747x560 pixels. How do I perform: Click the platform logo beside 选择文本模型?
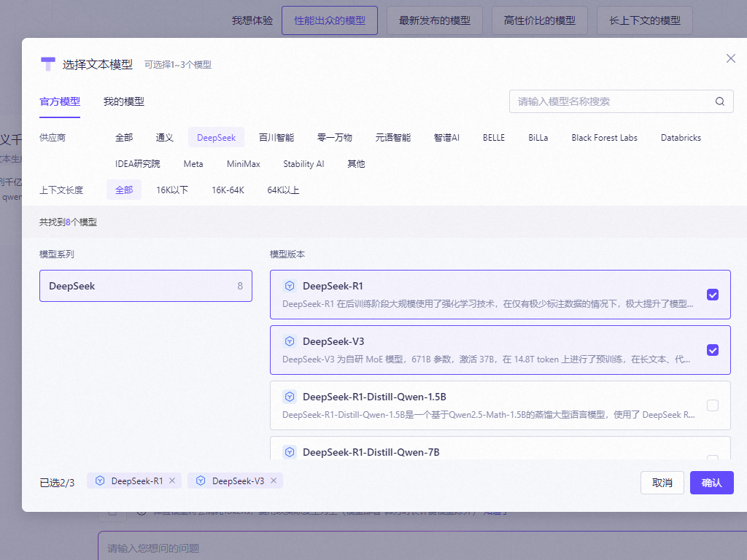[47, 63]
